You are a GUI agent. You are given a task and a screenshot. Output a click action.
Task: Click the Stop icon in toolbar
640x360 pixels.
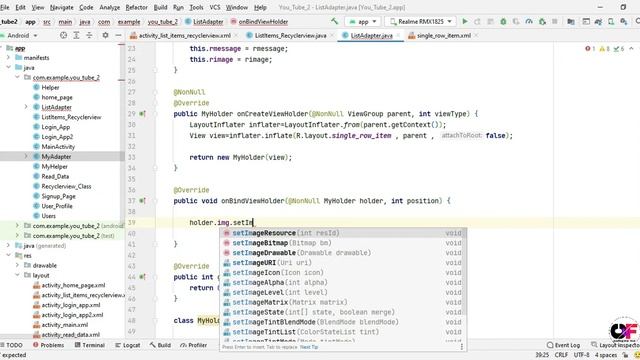click(x=555, y=21)
